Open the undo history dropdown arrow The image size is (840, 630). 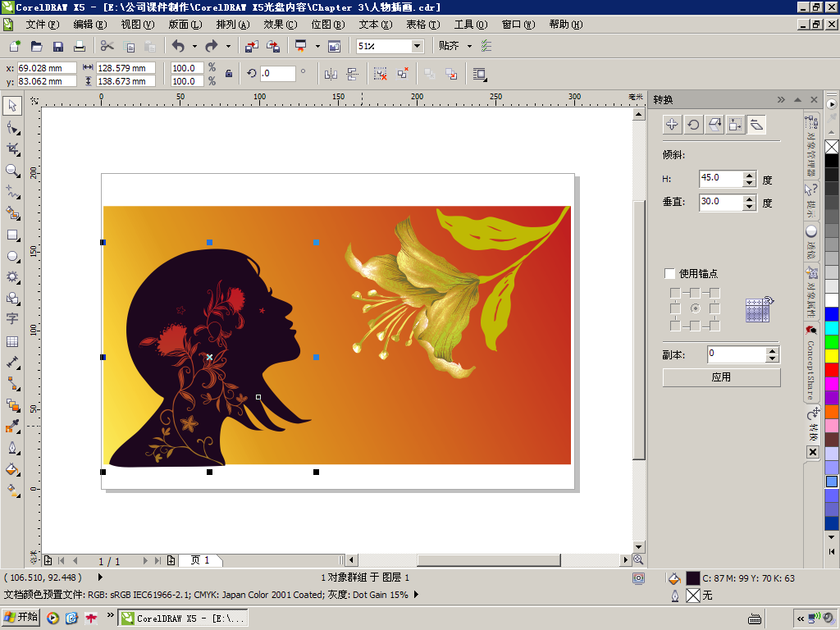click(194, 47)
